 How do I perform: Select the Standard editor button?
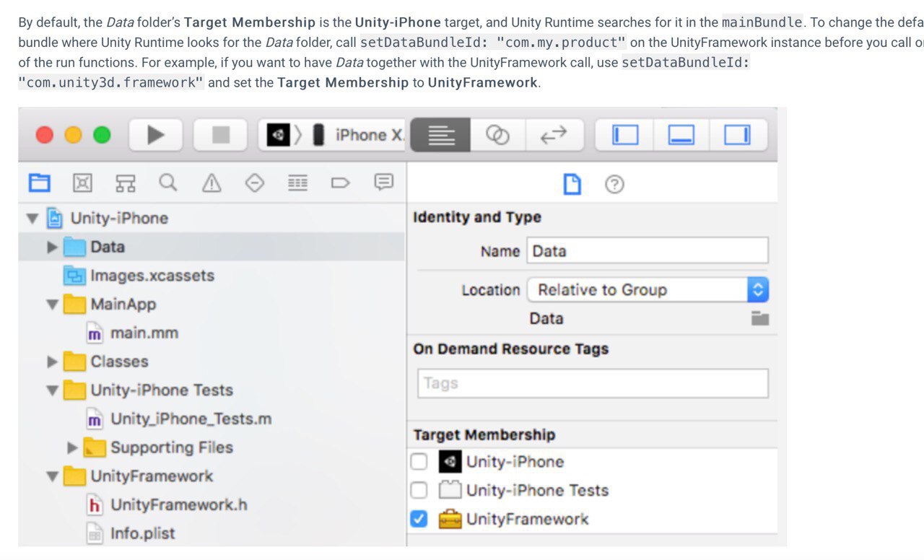coord(440,135)
